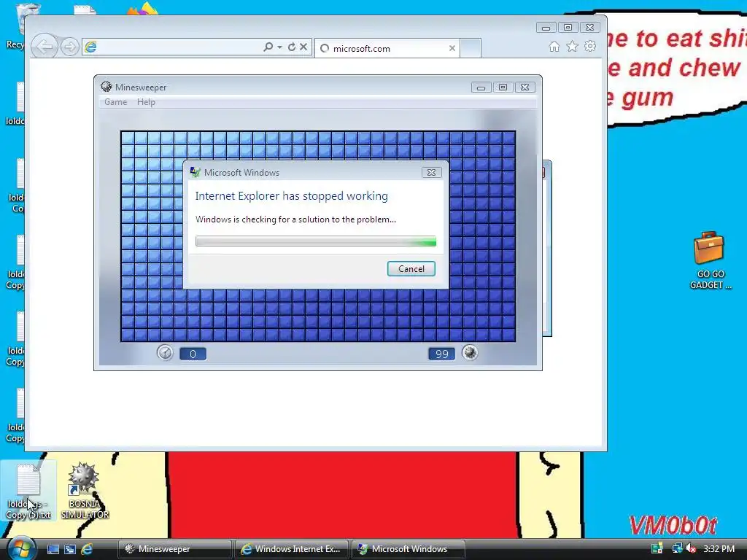Click the mines remaining counter showing 99
Image resolution: width=747 pixels, height=560 pixels.
[x=441, y=354]
